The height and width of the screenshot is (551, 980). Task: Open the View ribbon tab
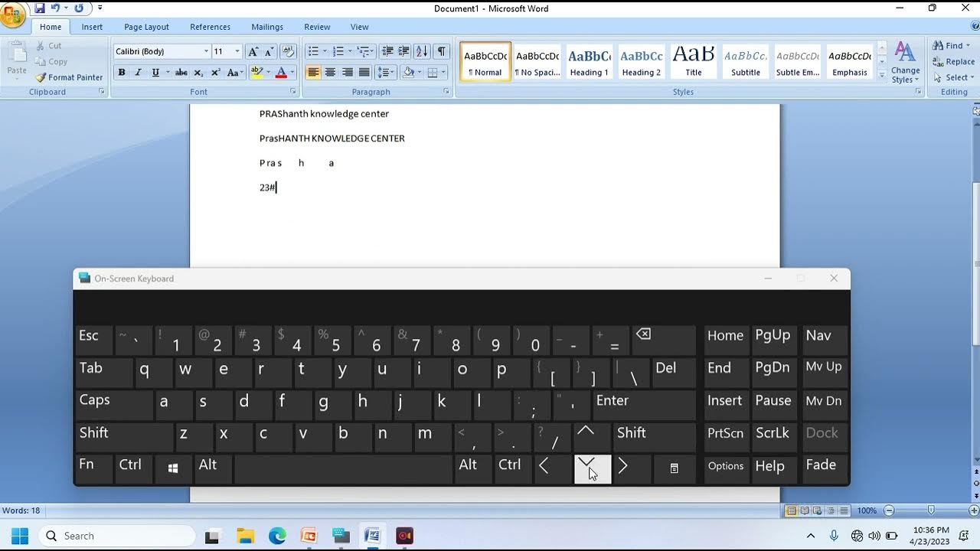[359, 27]
